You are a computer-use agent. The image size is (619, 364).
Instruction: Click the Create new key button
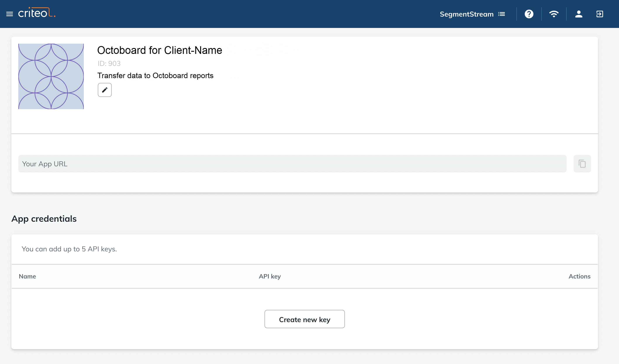304,319
